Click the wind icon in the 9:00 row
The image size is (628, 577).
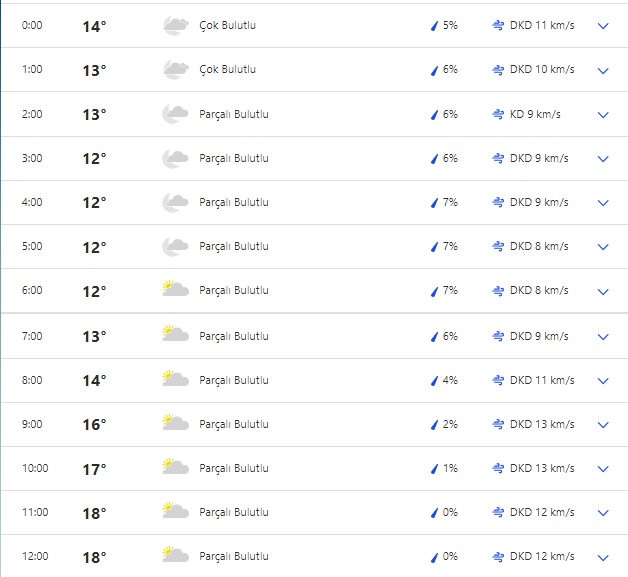pyautogui.click(x=497, y=424)
